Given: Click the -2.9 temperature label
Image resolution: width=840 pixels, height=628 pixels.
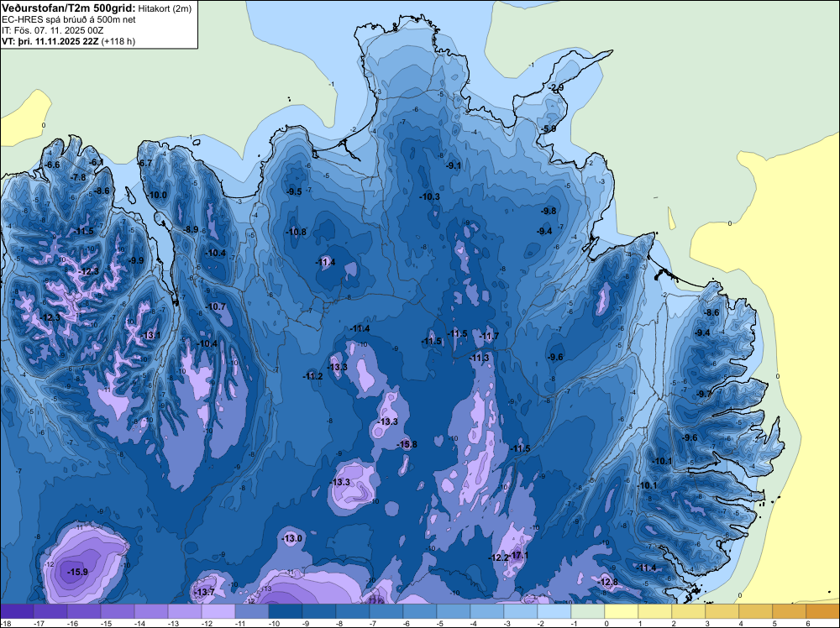Looking at the screenshot, I should coord(555,87).
